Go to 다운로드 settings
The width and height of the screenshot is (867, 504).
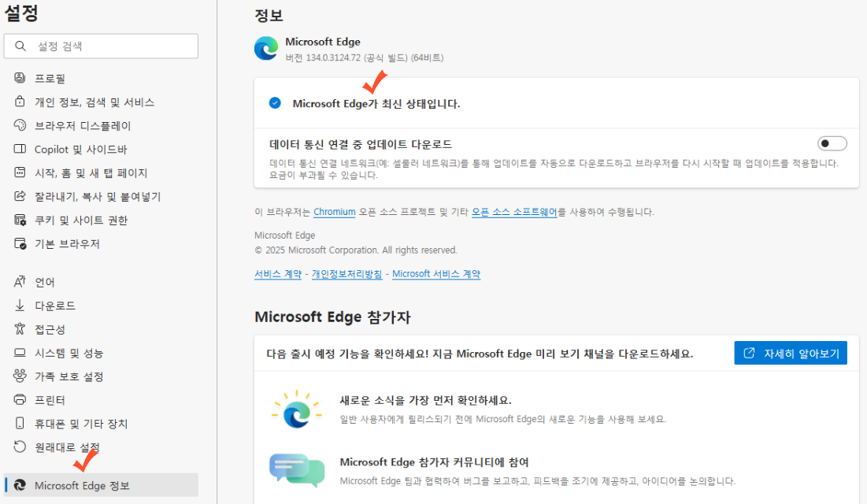55,306
